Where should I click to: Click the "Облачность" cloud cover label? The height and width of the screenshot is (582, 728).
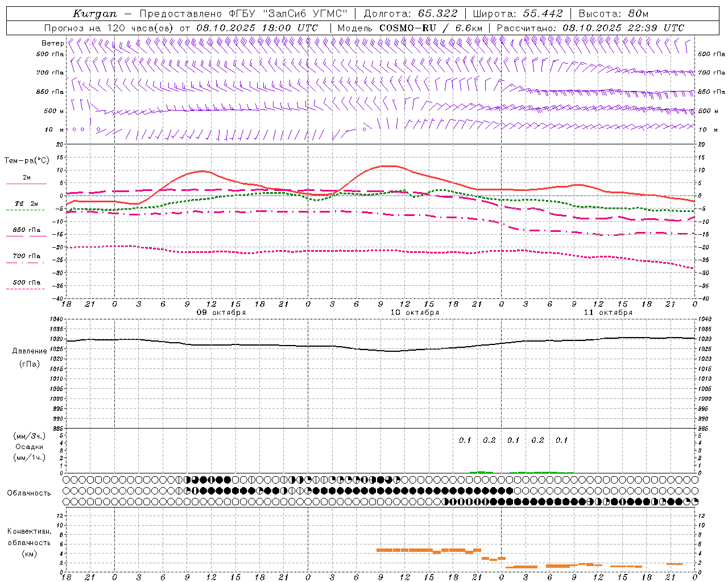coord(29,493)
